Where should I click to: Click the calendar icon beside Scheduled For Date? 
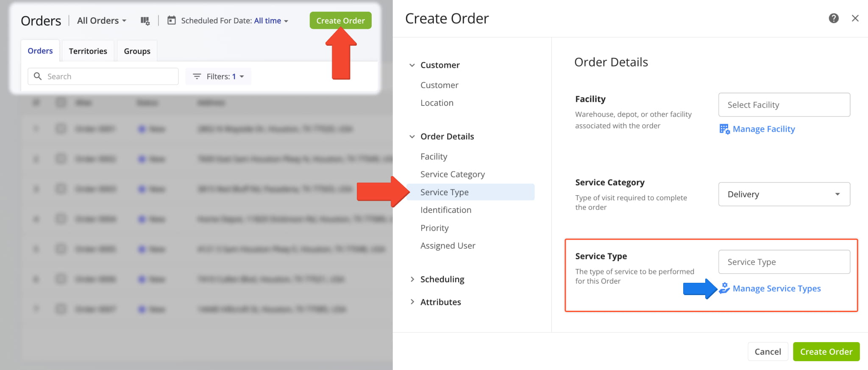[171, 20]
